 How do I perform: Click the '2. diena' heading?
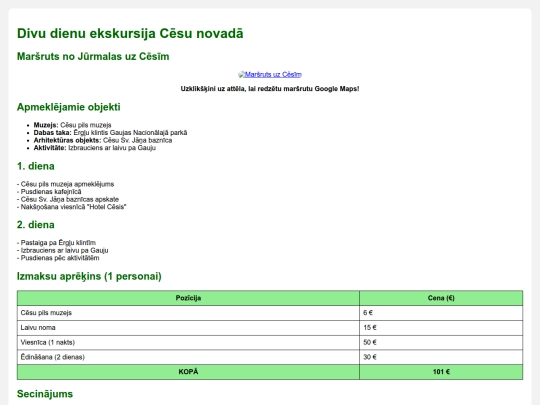pos(35,225)
